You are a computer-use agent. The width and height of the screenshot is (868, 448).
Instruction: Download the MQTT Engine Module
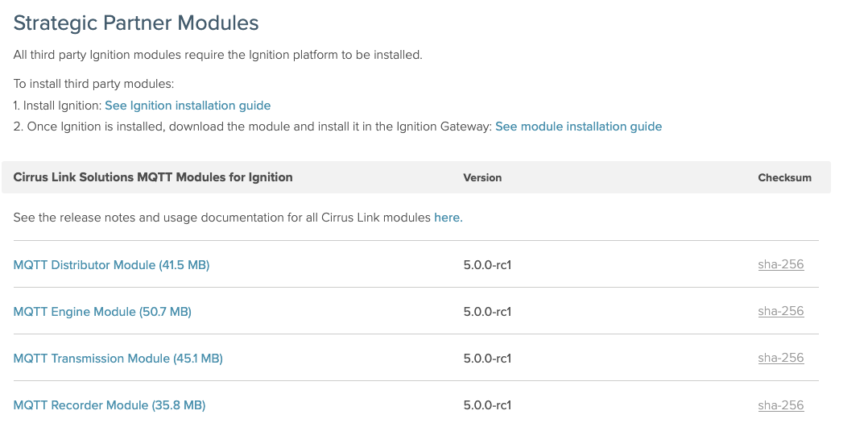tap(102, 312)
